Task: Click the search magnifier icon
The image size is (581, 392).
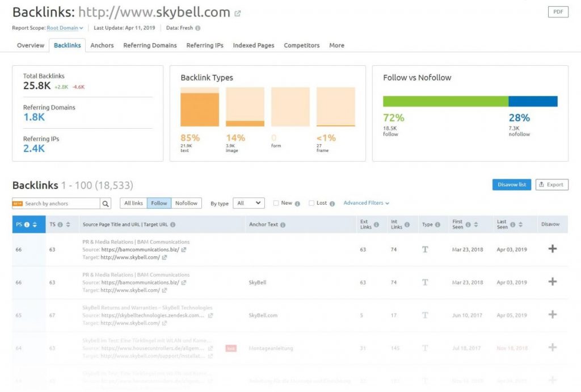Action: (106, 204)
